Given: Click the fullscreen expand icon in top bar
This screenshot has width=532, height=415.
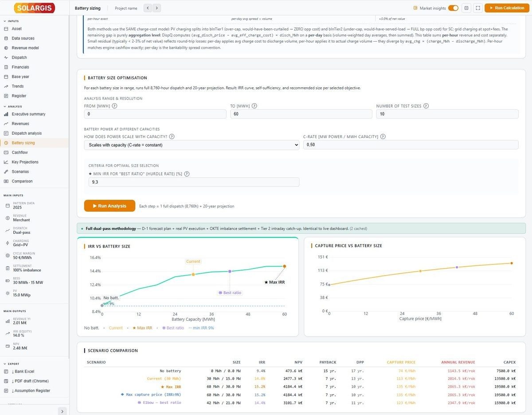Looking at the screenshot, I should pos(477,8).
